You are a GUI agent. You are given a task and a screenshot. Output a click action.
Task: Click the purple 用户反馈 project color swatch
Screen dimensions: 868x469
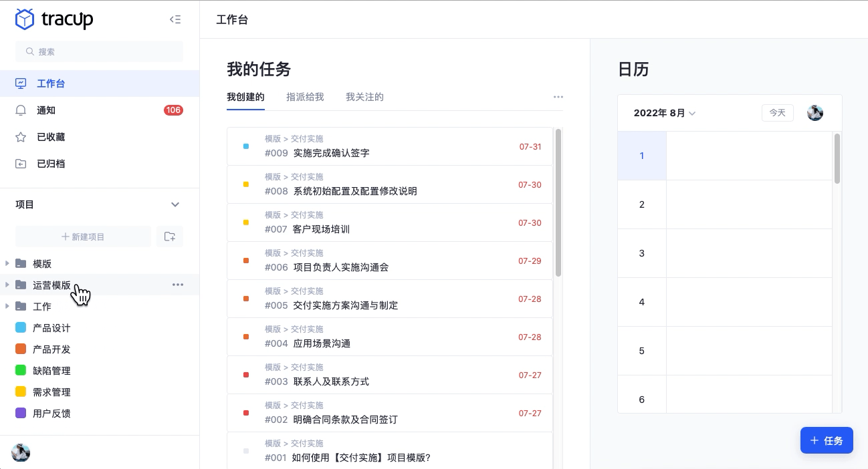coord(21,414)
